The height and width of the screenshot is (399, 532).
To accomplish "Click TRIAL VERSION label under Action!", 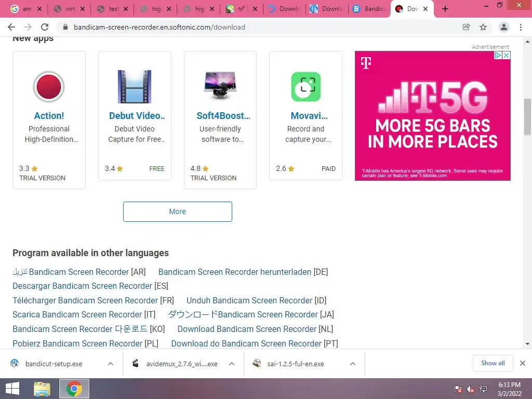I will click(x=42, y=178).
